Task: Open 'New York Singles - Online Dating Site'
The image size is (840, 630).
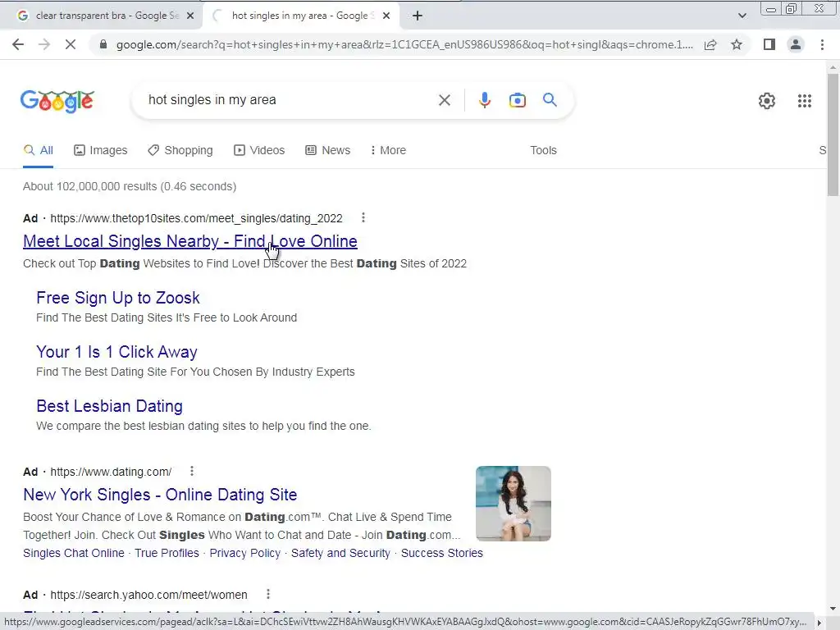Action: (160, 495)
